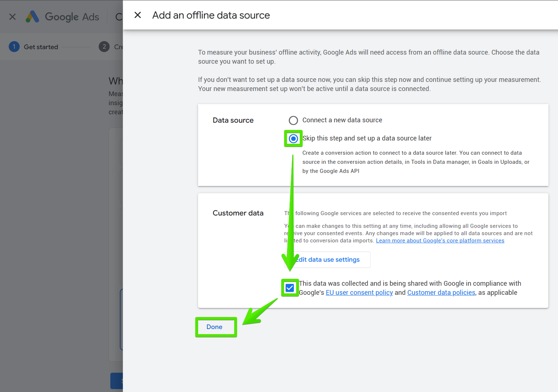Open Edit data use settings

(x=328, y=260)
